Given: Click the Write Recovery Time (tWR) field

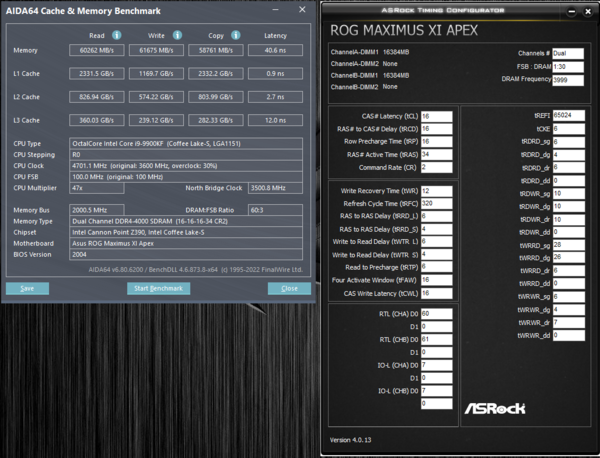Looking at the screenshot, I should click(437, 191).
